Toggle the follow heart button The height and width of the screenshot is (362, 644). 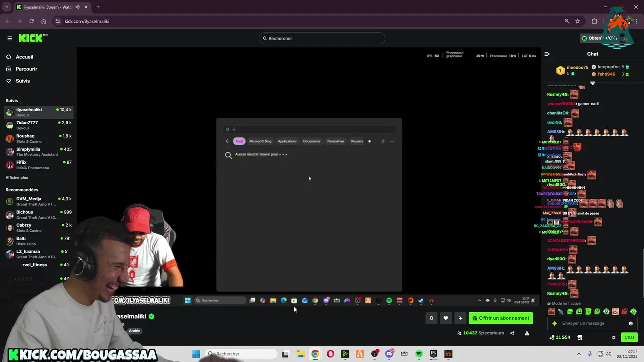[x=446, y=318]
